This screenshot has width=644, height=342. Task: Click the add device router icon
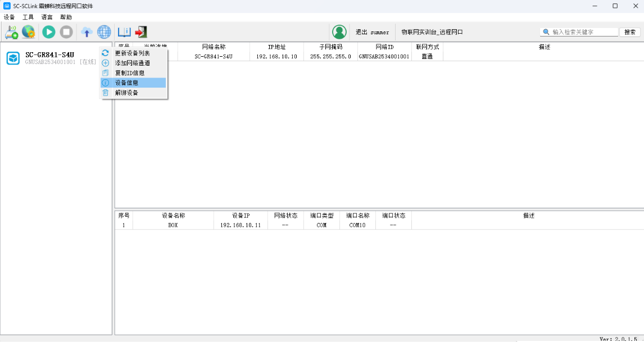coord(11,32)
